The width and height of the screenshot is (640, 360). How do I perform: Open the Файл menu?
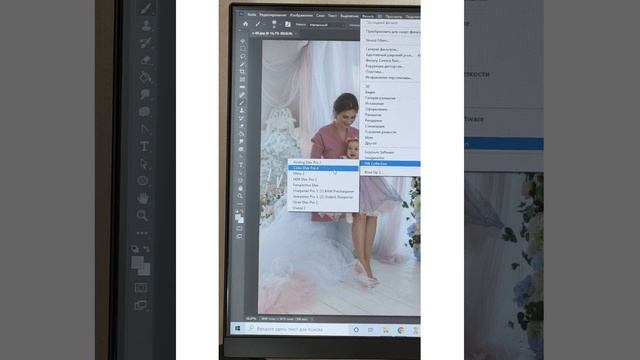(x=252, y=15)
